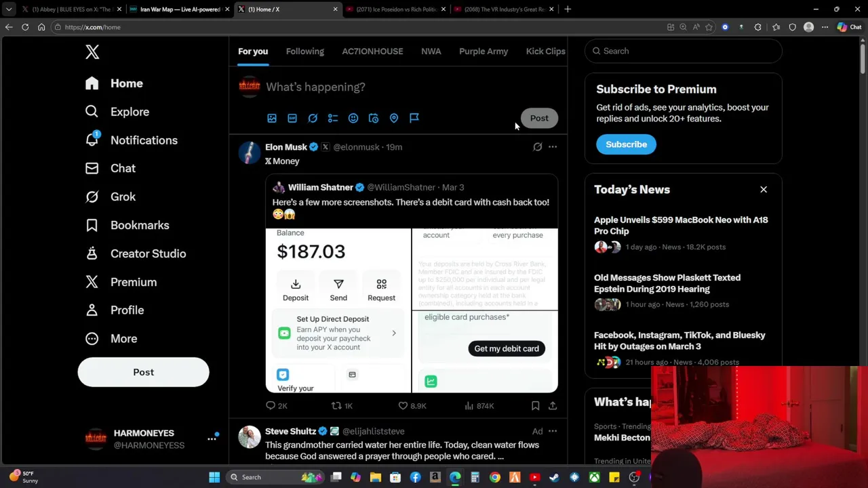Image resolution: width=868 pixels, height=488 pixels.
Task: Click the browser address bar
Action: click(359, 27)
